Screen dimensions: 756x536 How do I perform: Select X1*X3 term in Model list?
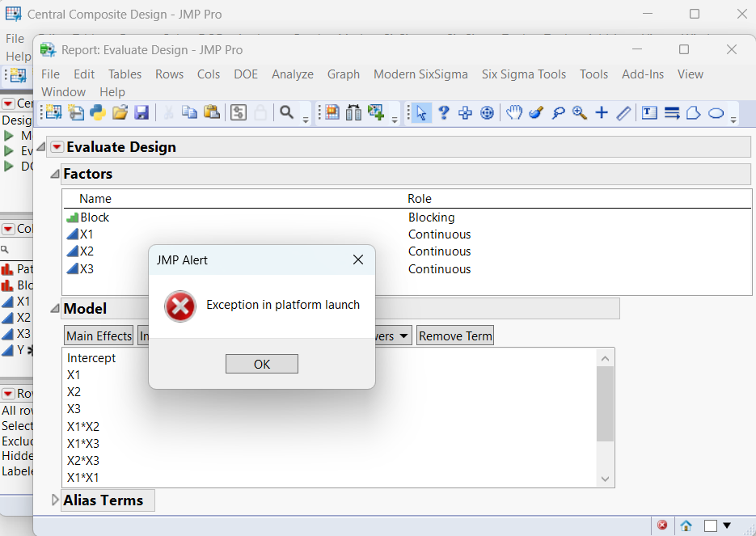83,444
